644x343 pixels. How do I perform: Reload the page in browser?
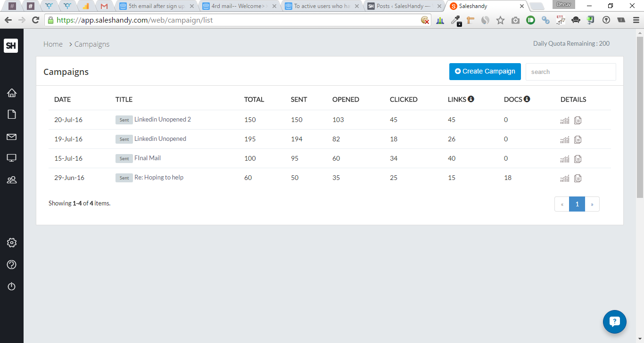tap(35, 20)
